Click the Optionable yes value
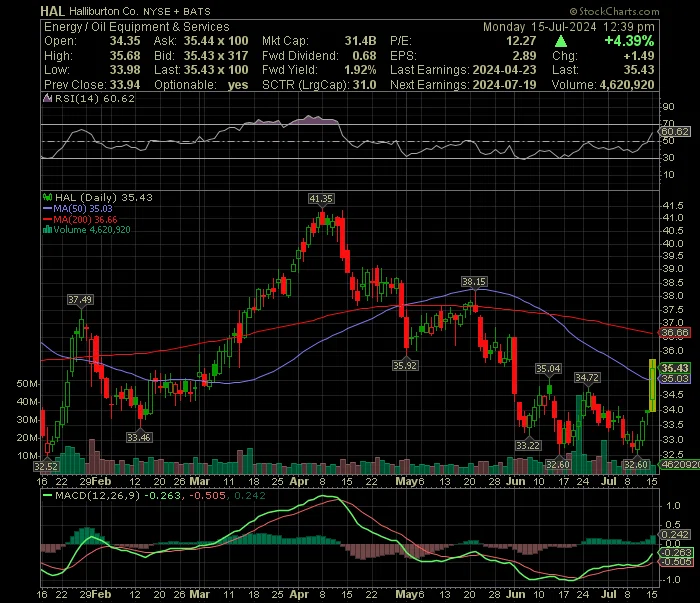 pos(238,85)
